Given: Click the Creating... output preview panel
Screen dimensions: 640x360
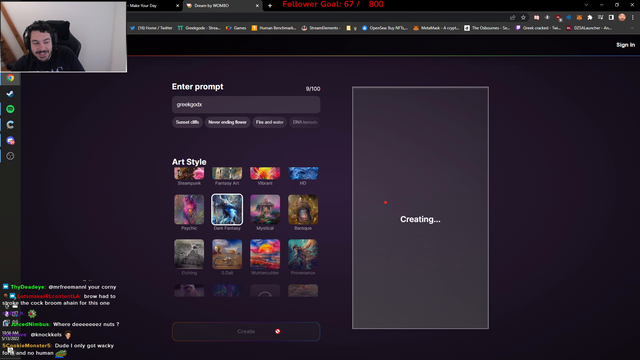Looking at the screenshot, I should (420, 207).
